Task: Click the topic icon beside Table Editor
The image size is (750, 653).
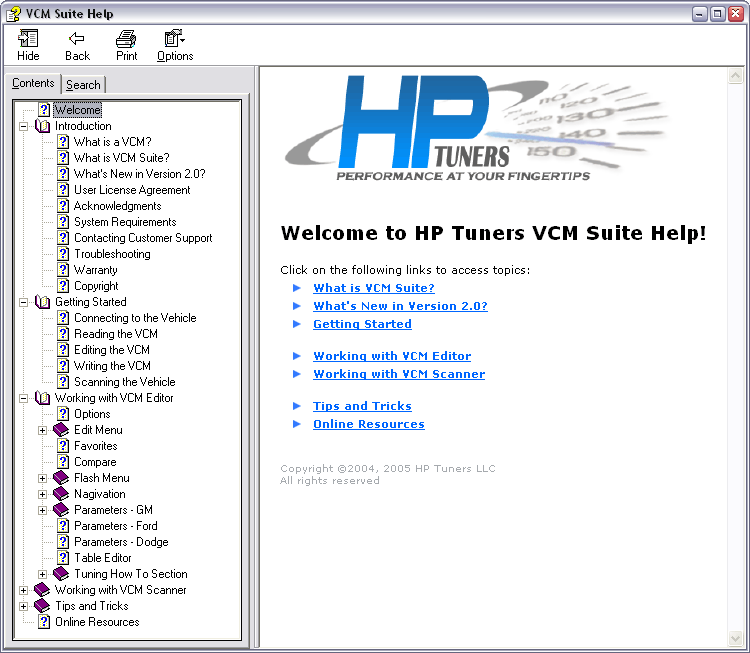Action: 63,558
